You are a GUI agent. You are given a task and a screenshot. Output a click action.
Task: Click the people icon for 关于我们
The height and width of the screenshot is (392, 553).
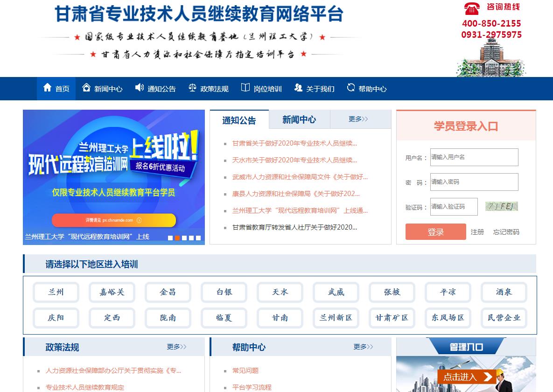pyautogui.click(x=298, y=88)
